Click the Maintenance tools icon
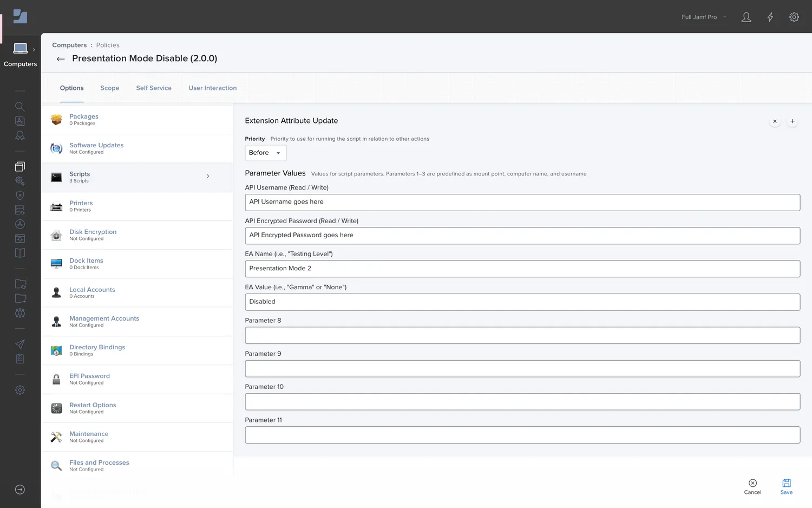This screenshot has height=508, width=812. click(x=56, y=437)
